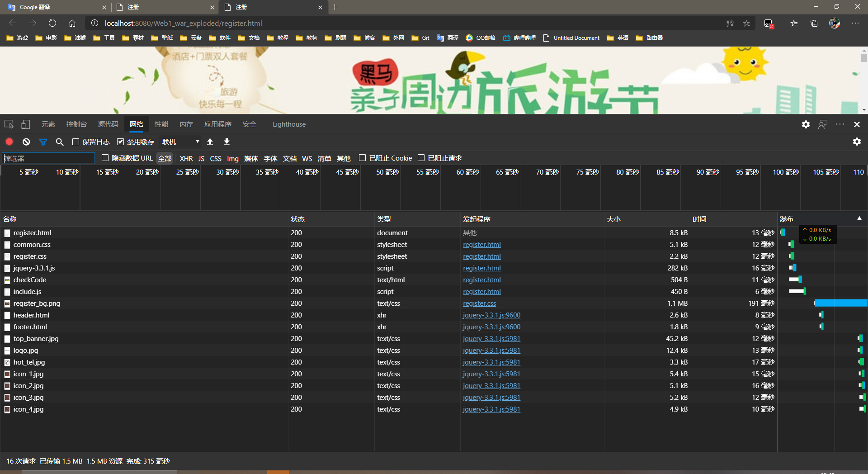The image size is (868, 474).
Task: Clear the network request log
Action: pos(26,142)
